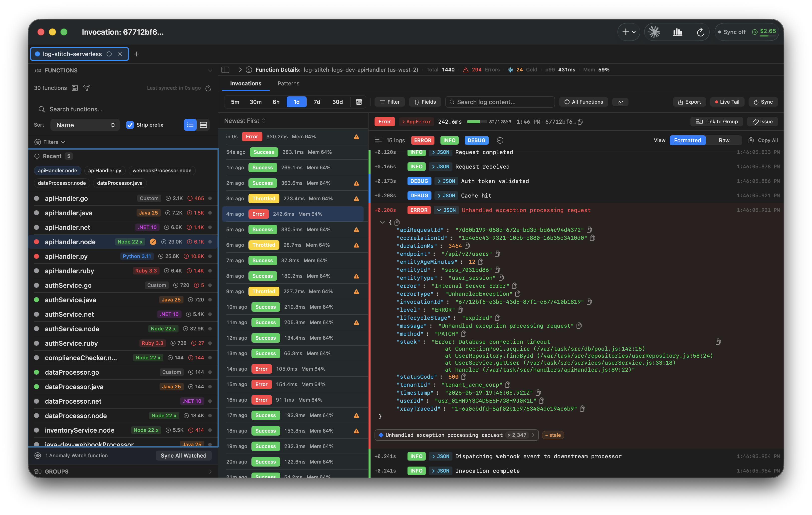Click Link to Group button
This screenshot has height=515, width=812.
tap(717, 122)
